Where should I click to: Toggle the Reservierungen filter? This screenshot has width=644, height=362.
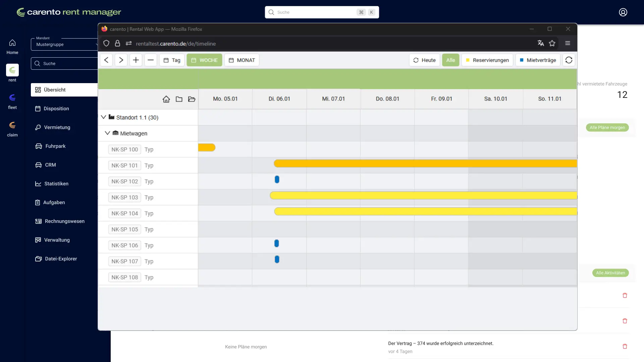click(487, 60)
